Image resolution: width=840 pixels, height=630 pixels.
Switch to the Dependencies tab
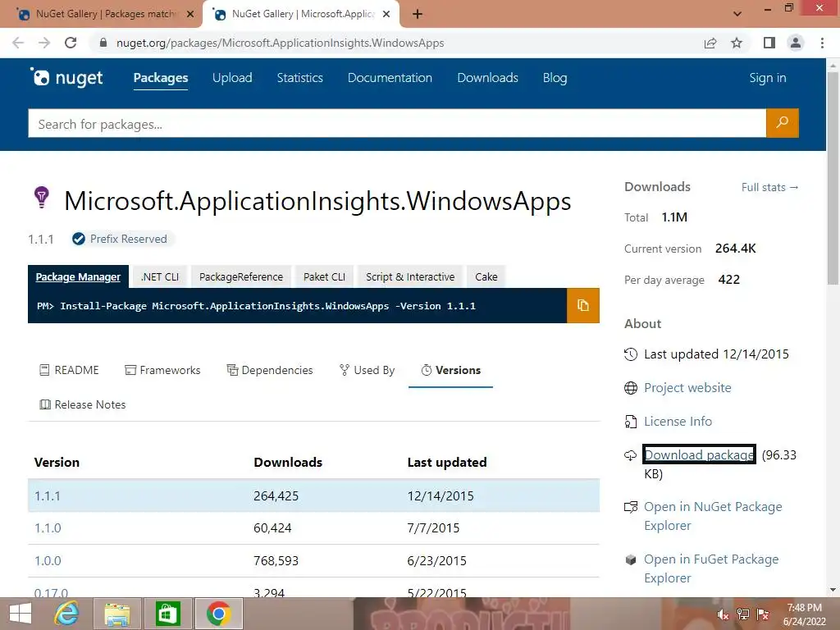click(x=270, y=370)
